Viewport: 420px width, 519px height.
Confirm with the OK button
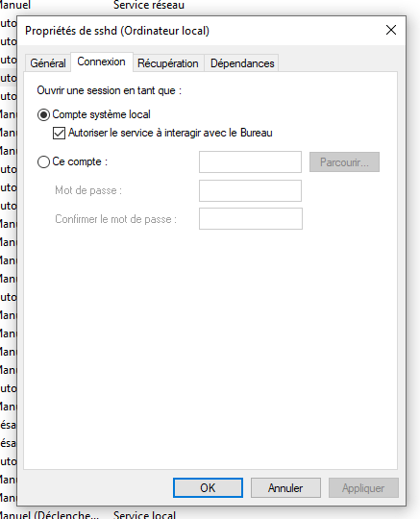click(208, 487)
